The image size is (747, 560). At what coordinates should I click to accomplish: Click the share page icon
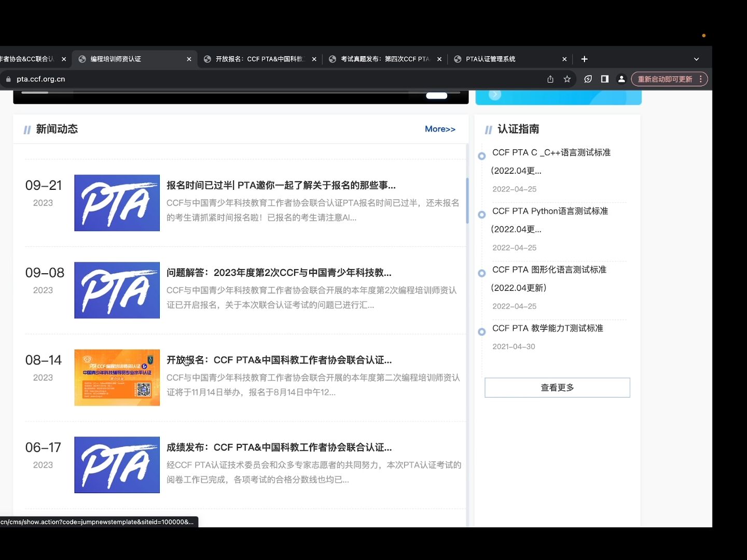pos(550,79)
